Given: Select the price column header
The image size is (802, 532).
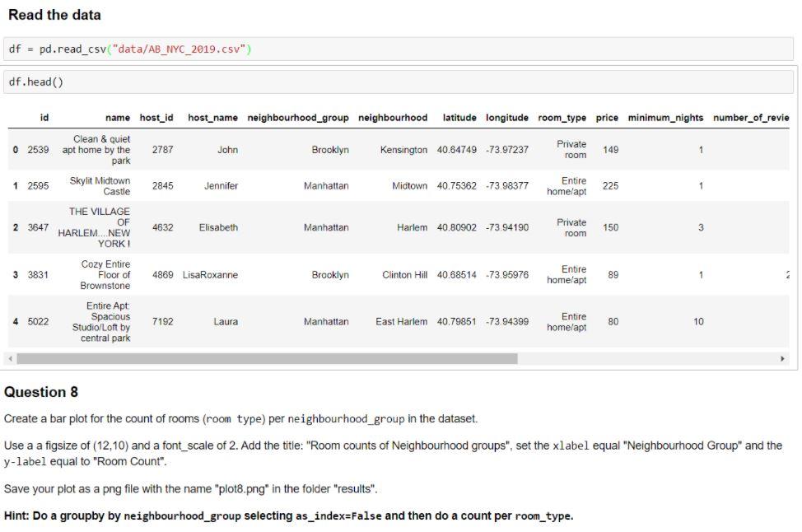Looking at the screenshot, I should (607, 117).
